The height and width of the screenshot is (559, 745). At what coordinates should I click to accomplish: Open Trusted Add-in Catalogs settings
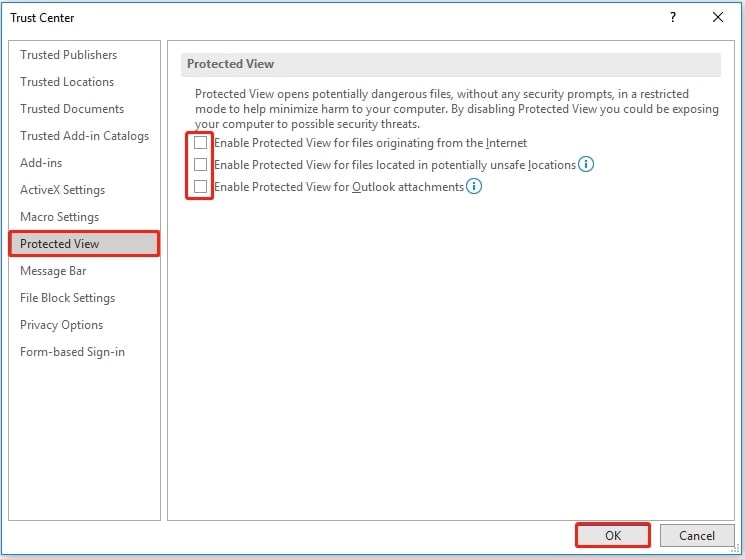84,136
